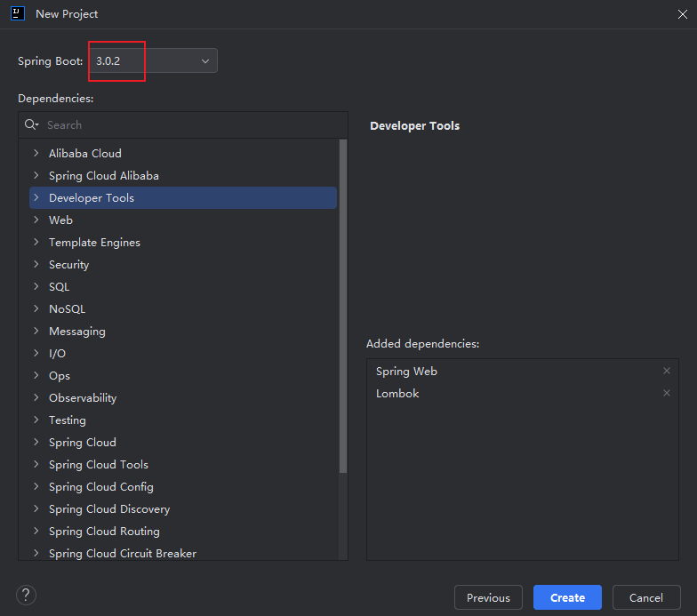Remove the Lombok dependency
Viewport: 697px width, 616px height.
tap(667, 393)
